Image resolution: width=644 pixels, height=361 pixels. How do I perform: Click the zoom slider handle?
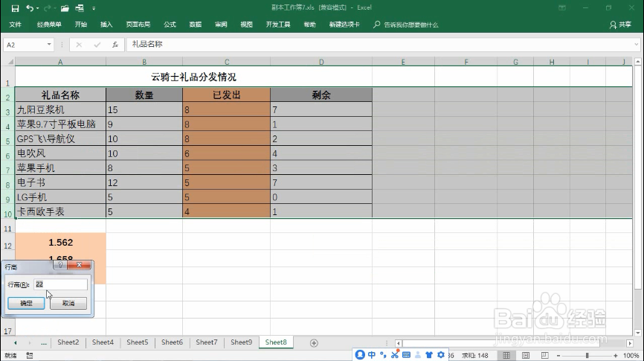click(587, 355)
